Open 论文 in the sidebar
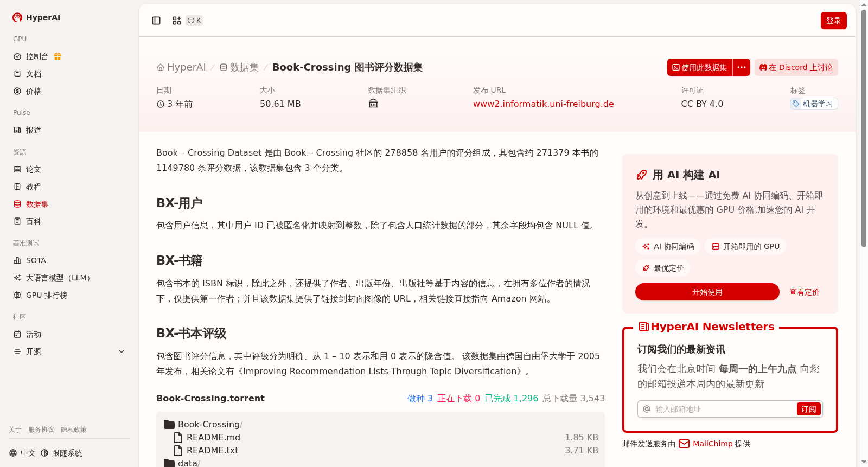This screenshot has height=467, width=868. click(x=34, y=169)
